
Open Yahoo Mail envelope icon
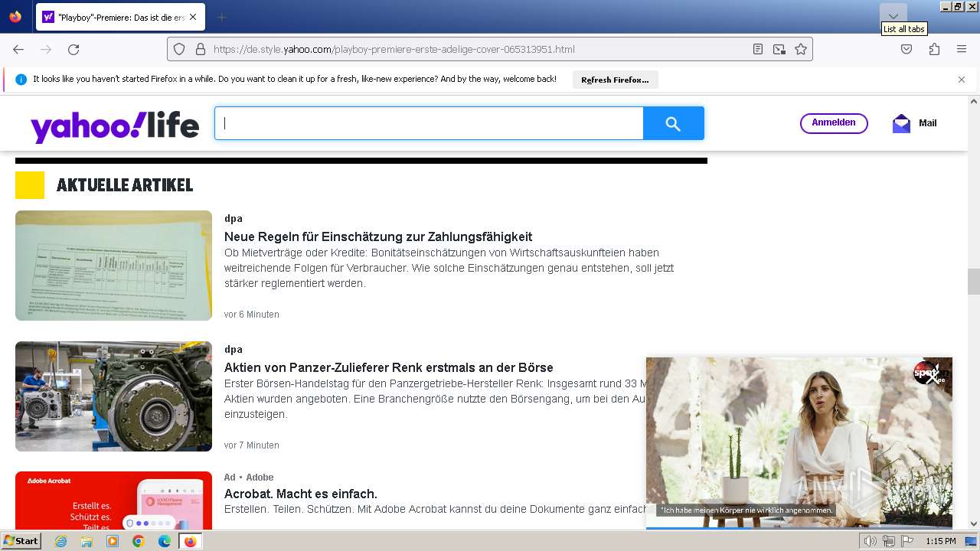tap(901, 123)
